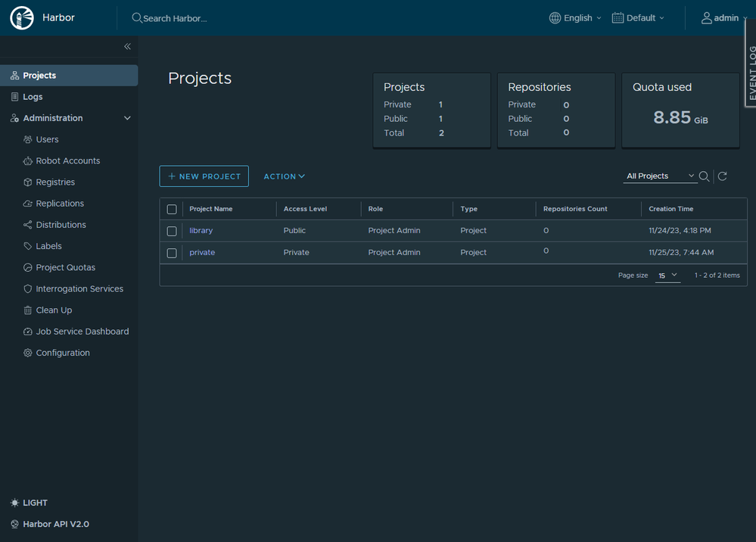756x542 pixels.
Task: Click '11/25/23, 7:44 AM' creation time
Action: (x=681, y=252)
